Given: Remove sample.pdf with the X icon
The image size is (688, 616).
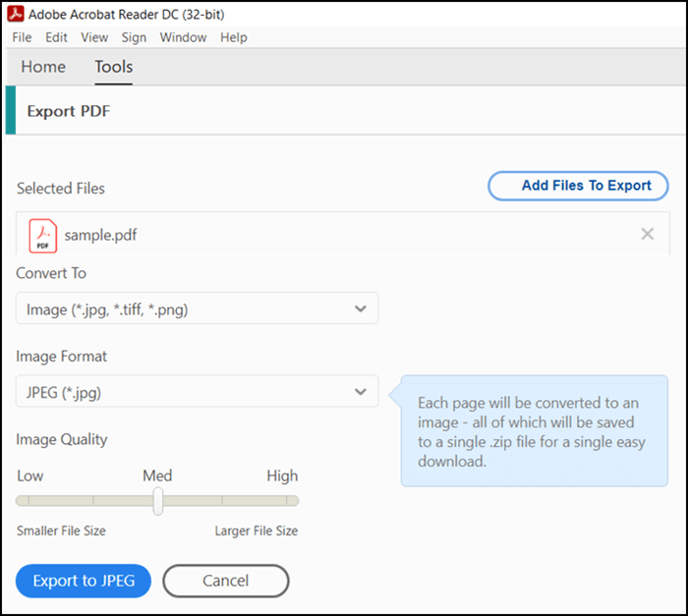Looking at the screenshot, I should pos(647,234).
